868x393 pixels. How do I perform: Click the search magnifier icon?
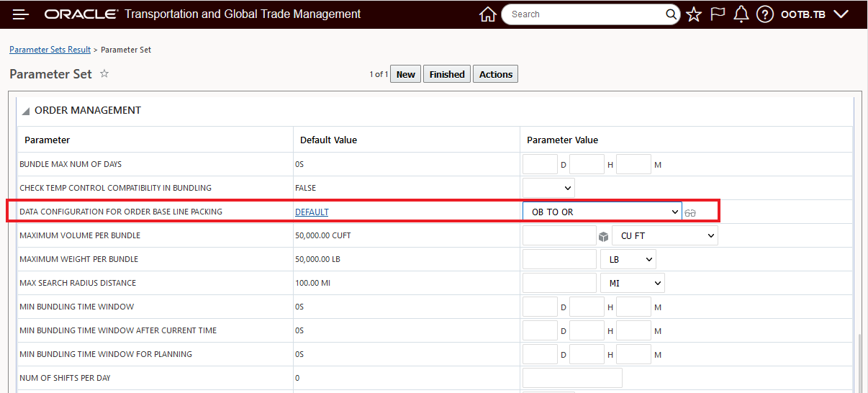[x=671, y=14]
